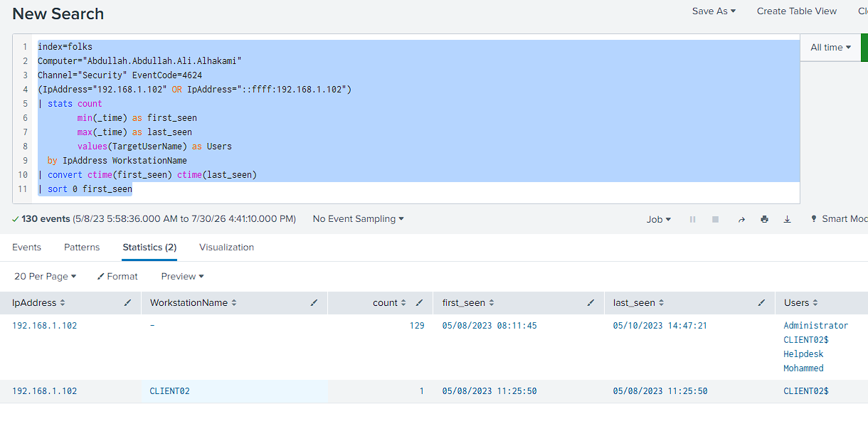Viewport: 868px width, 441px height.
Task: Sort by IpAddress column arrows
Action: click(x=63, y=303)
